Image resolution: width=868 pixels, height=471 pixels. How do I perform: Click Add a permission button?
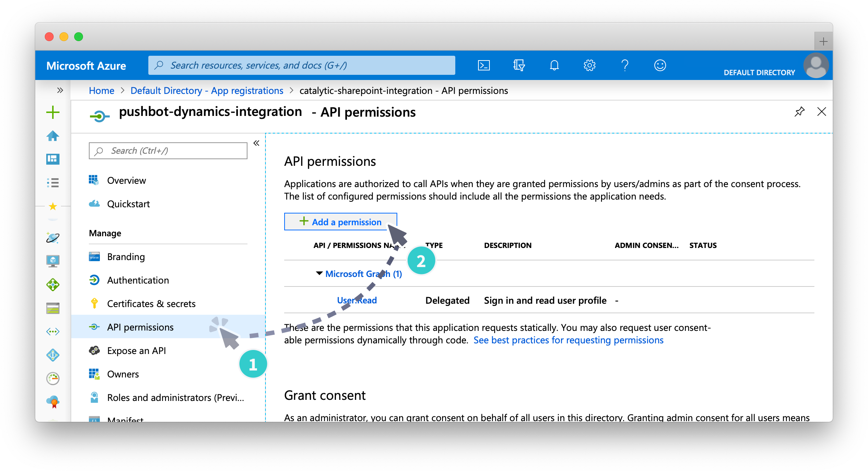[340, 222]
